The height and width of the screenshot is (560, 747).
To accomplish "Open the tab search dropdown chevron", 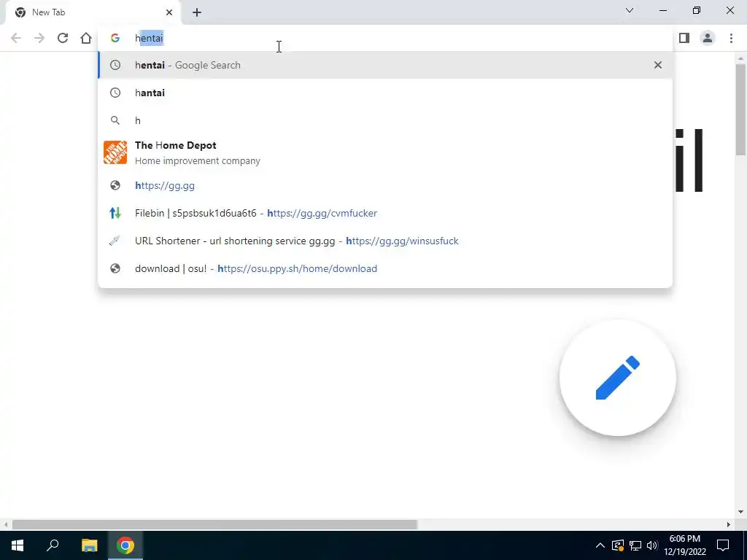I will pyautogui.click(x=630, y=10).
